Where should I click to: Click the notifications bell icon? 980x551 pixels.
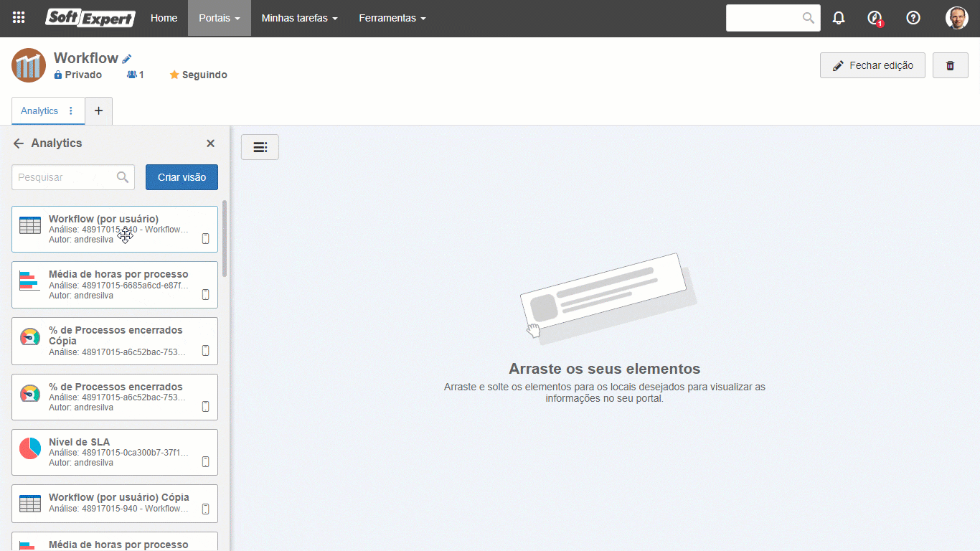[x=839, y=18]
